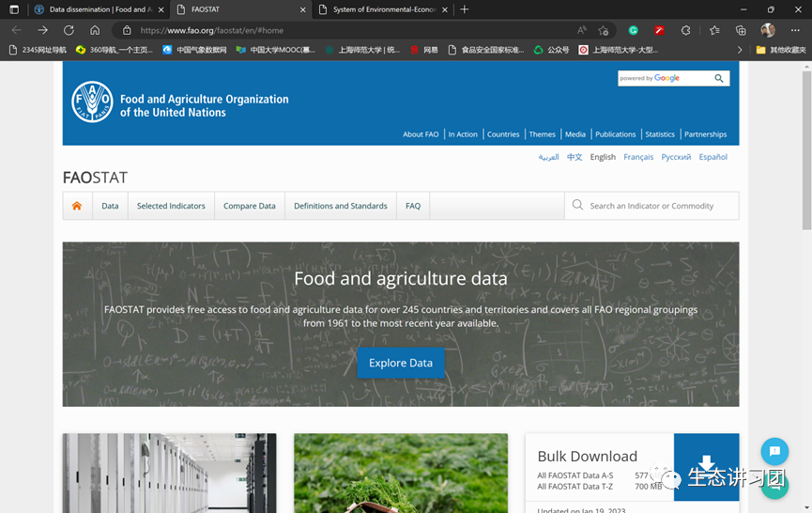The width and height of the screenshot is (812, 513).
Task: Open the 食品安全国家标准 bookmark
Action: (487, 50)
